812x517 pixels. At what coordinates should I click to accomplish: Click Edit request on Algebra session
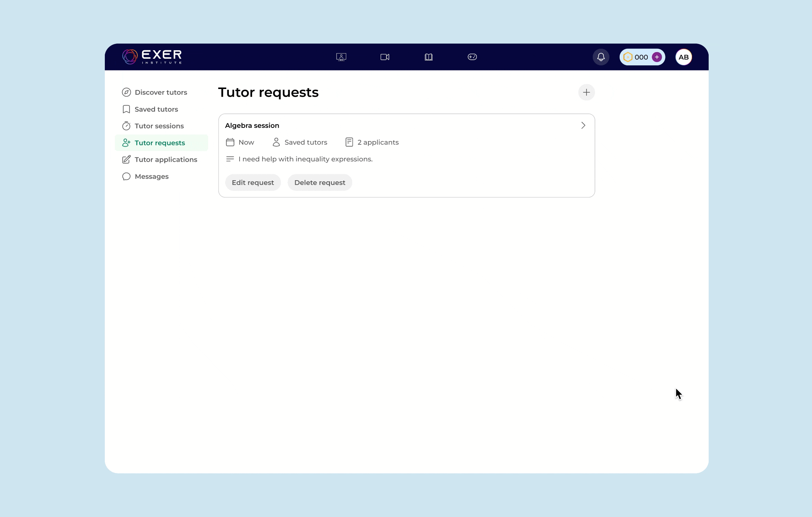click(x=253, y=182)
